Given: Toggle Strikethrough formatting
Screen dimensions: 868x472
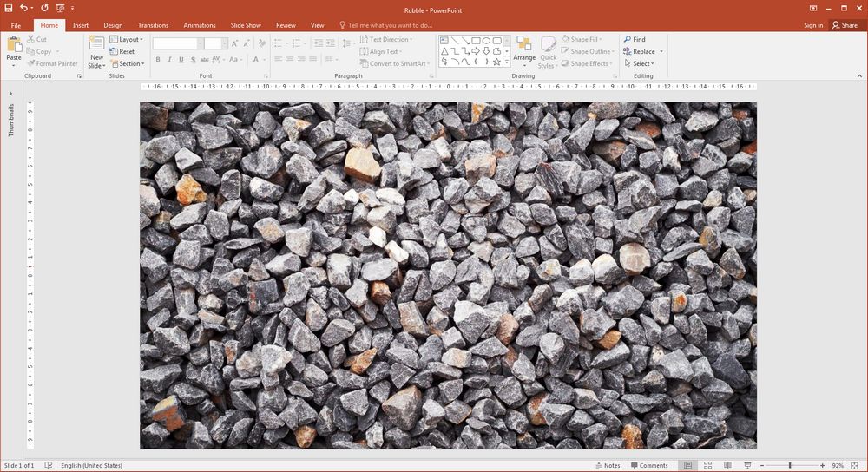Looking at the screenshot, I should [204, 59].
